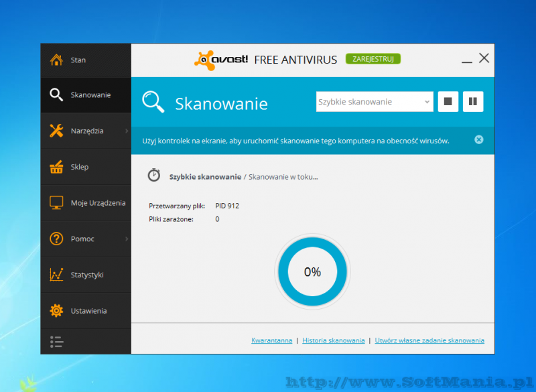This screenshot has height=392, width=536.
Task: Open the Kwarantanna link
Action: tap(272, 340)
